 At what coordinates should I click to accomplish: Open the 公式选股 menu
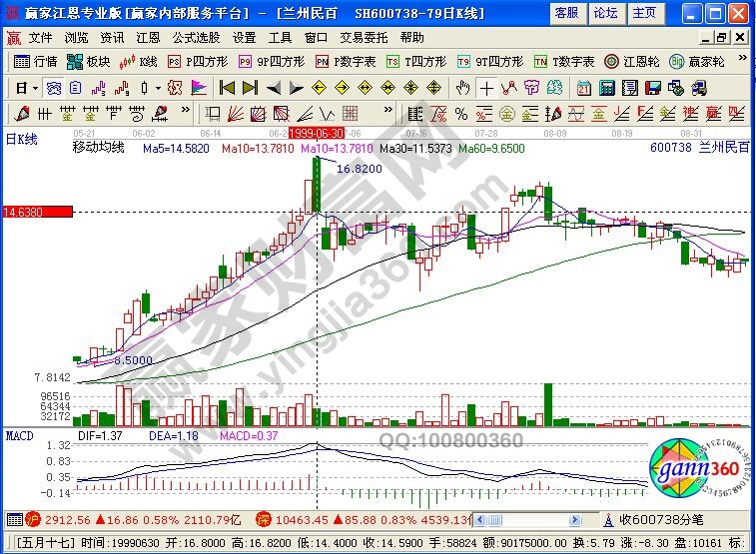coord(196,37)
